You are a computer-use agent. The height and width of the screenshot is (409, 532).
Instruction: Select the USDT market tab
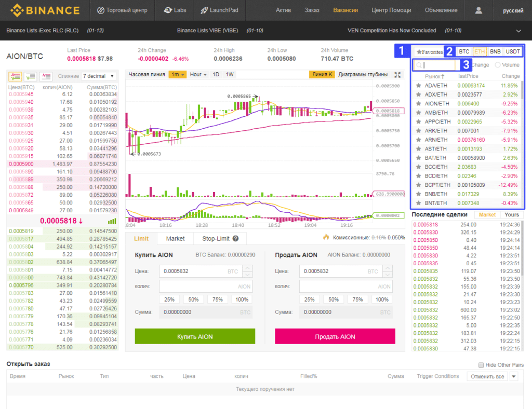pos(512,51)
